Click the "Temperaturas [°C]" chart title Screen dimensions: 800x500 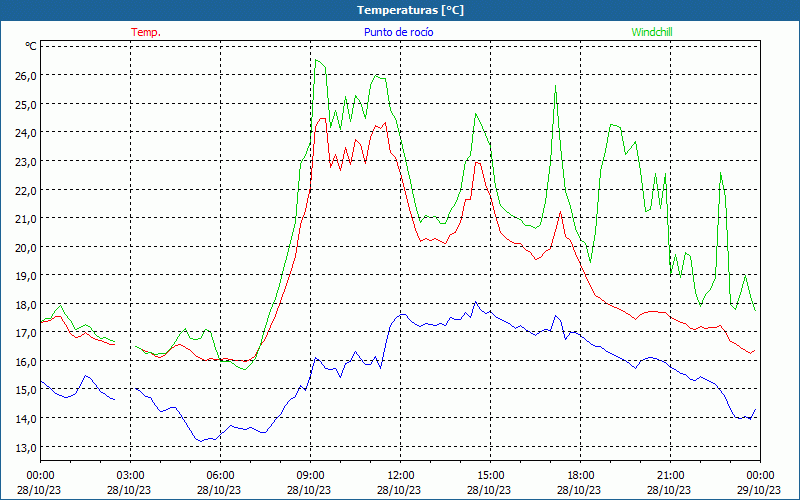[410, 10]
